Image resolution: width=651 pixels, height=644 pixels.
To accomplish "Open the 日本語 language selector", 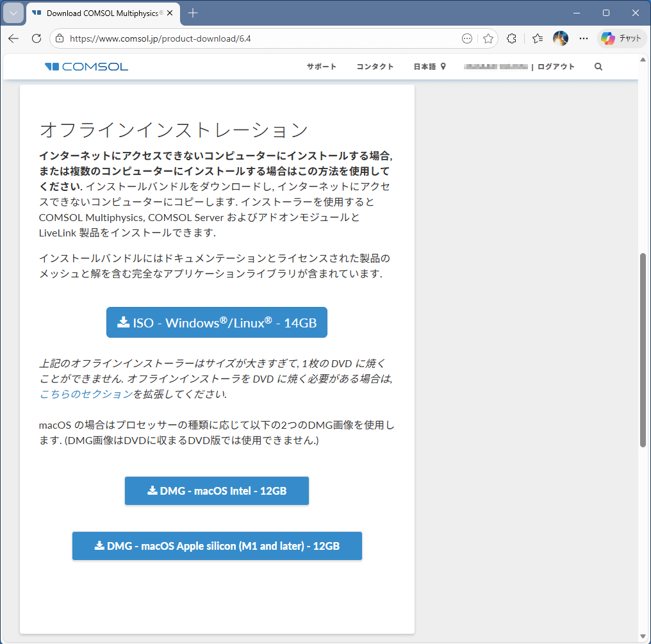I will [x=429, y=67].
